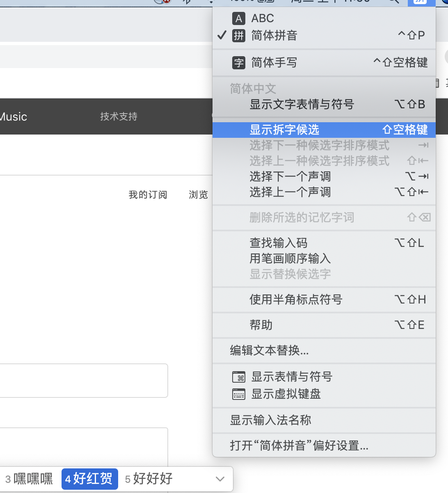The width and height of the screenshot is (448, 493).
Task: Pick candidate 5 好好好
Action: (x=149, y=479)
